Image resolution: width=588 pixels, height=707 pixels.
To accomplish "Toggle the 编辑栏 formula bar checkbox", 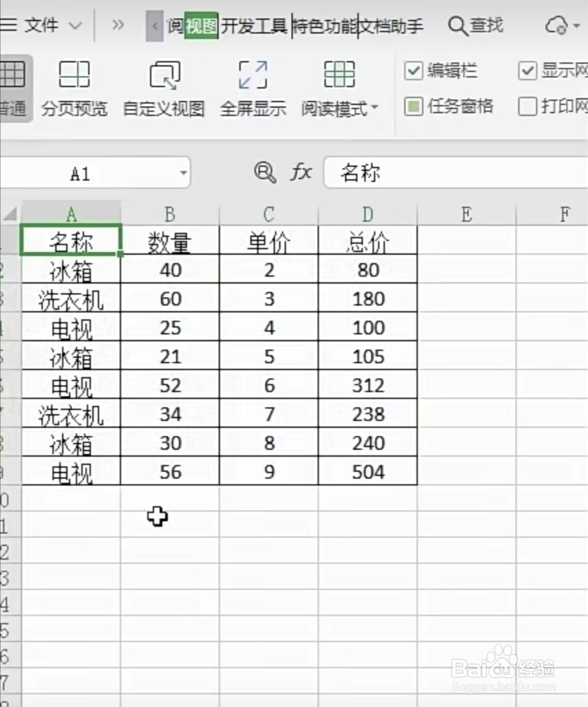I will (x=415, y=71).
